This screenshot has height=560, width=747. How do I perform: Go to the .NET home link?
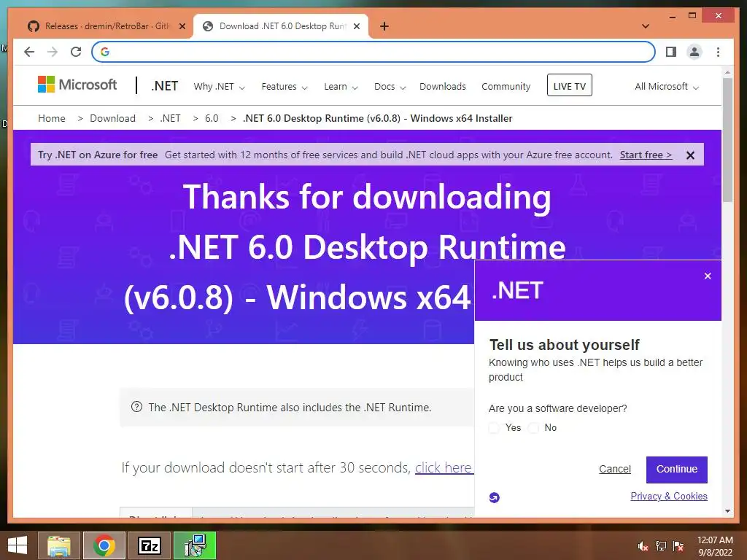click(x=164, y=86)
